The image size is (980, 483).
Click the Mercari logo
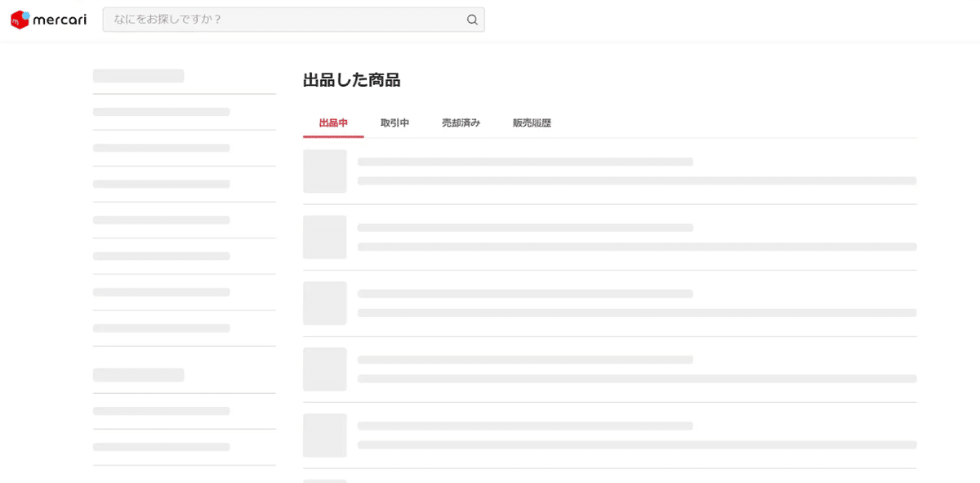[48, 20]
